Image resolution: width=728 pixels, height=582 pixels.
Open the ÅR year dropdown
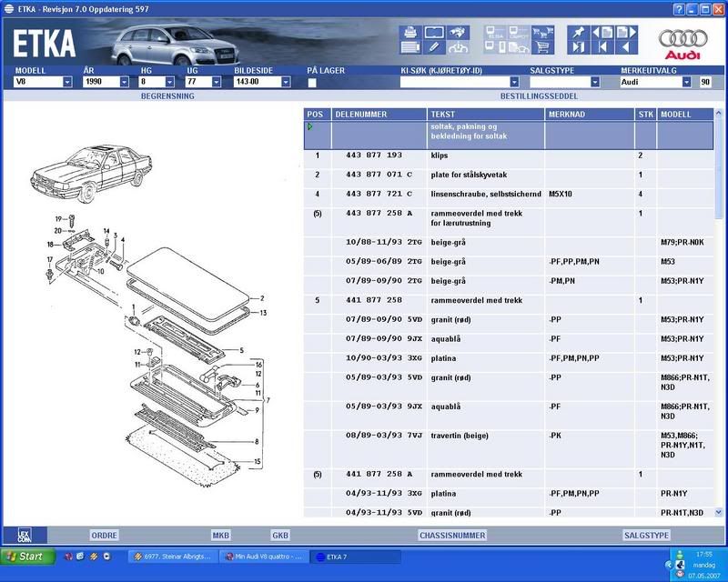(122, 82)
